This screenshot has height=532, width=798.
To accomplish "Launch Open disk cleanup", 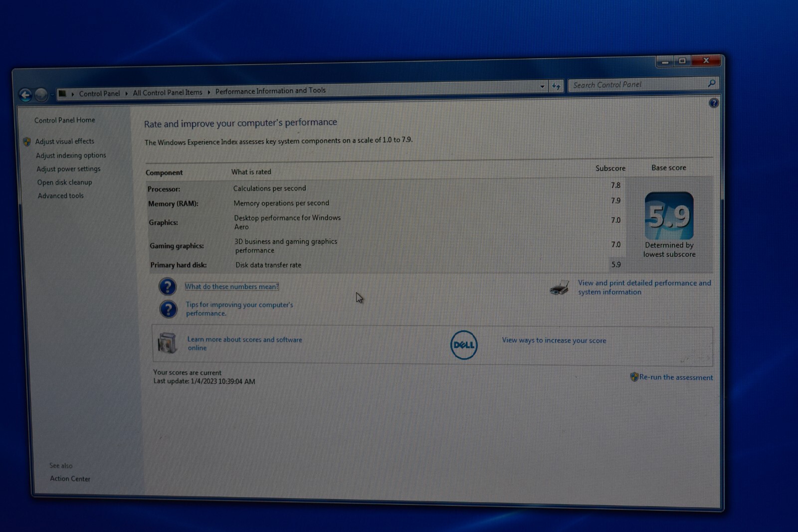I will click(64, 182).
